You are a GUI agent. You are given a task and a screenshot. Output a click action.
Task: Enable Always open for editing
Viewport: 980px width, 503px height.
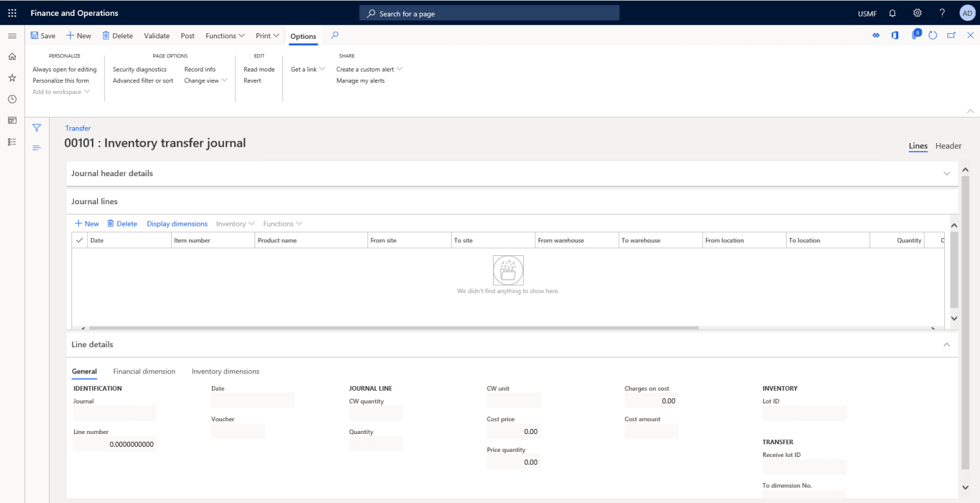click(x=64, y=69)
